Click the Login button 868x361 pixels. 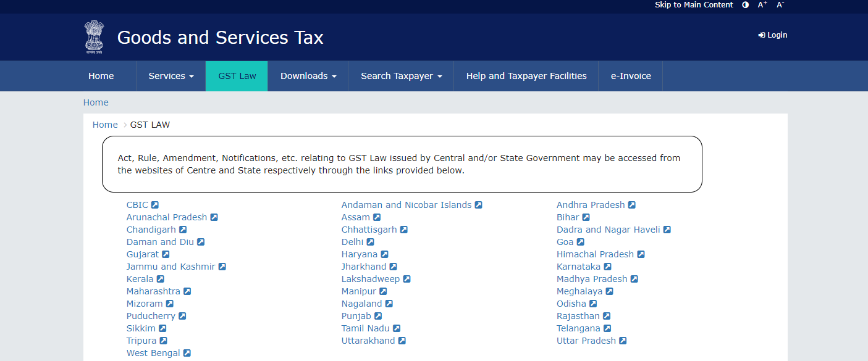(773, 35)
